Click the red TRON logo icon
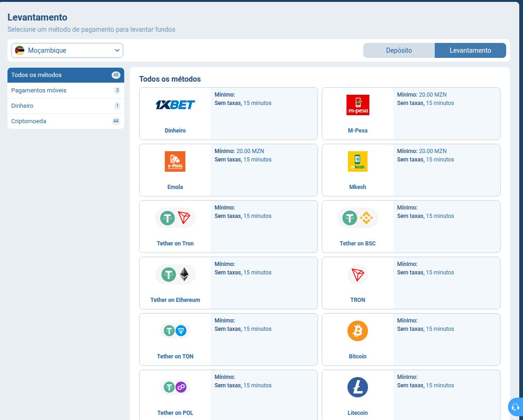This screenshot has height=420, width=523. click(x=358, y=274)
